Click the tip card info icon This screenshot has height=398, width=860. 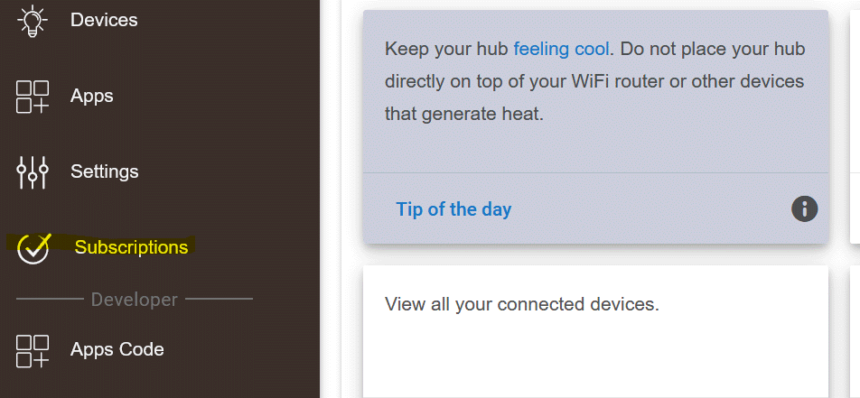coord(804,209)
